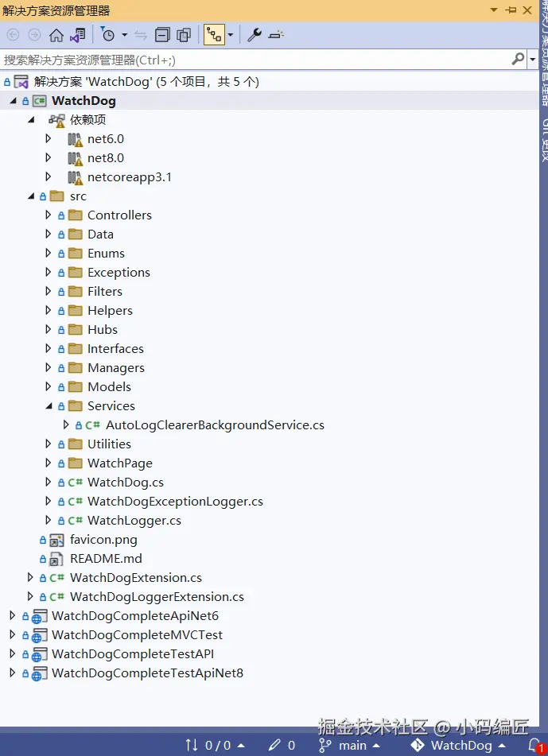Click the Home icon in Solution Explorer toolbar
Viewport: 548px width, 756px height.
click(56, 35)
